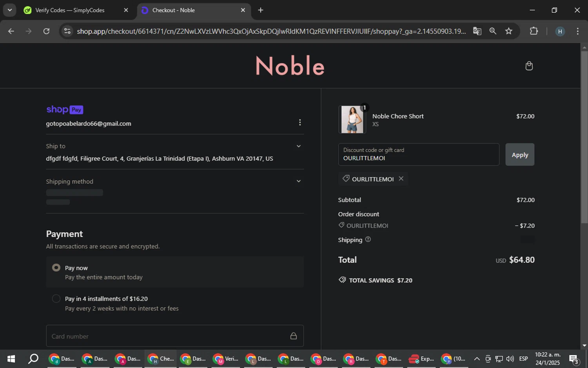The height and width of the screenshot is (368, 588).
Task: Reload the checkout page
Action: [x=46, y=31]
